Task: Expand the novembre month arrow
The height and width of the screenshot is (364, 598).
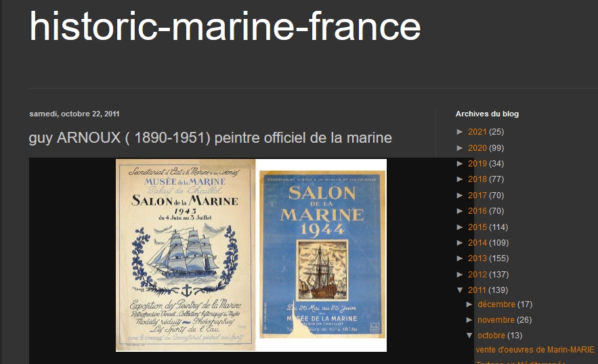Action: click(469, 320)
